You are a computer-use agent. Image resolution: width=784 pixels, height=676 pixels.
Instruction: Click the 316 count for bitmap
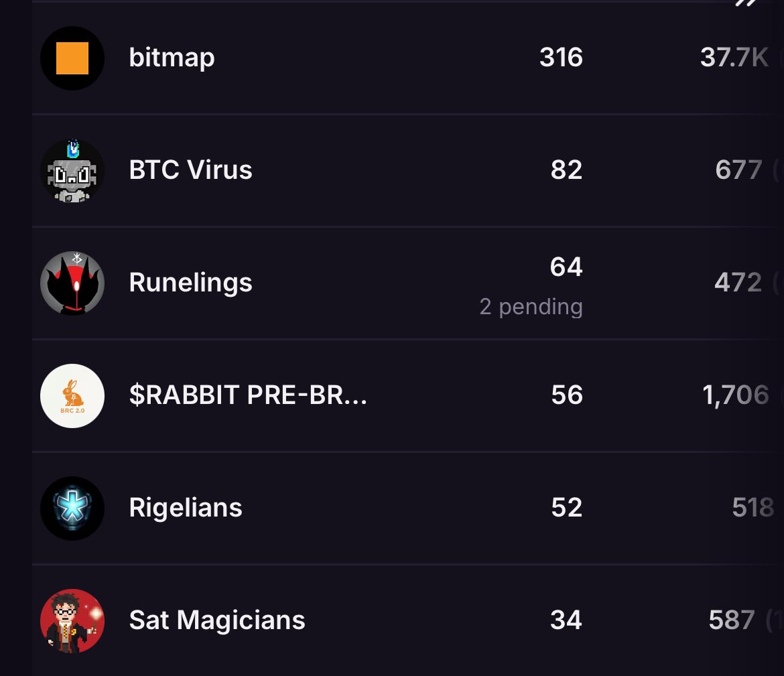561,58
